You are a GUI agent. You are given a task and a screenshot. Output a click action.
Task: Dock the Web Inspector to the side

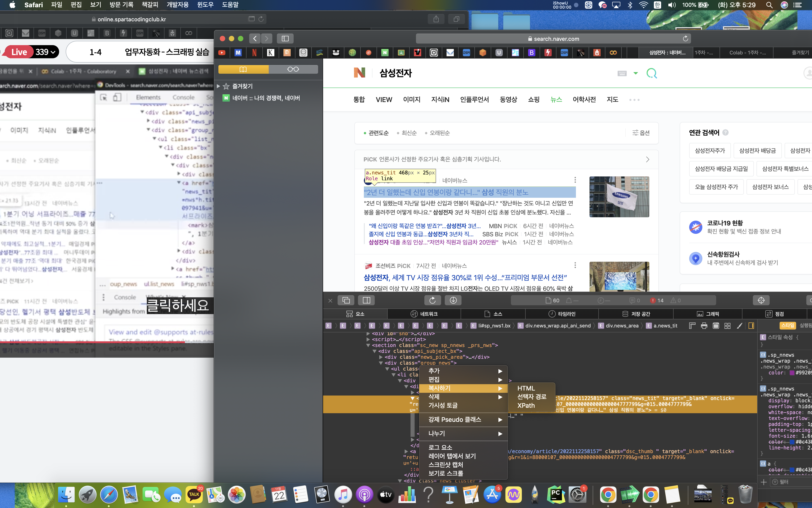click(366, 300)
